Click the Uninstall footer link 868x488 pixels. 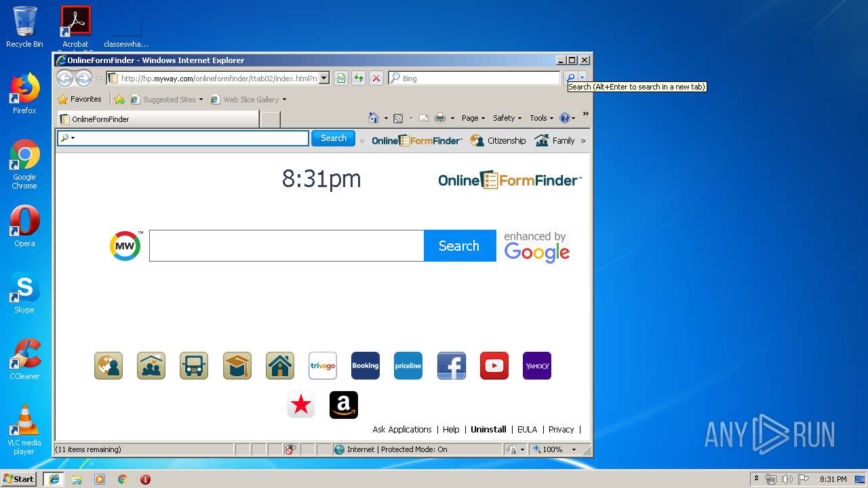coord(488,430)
